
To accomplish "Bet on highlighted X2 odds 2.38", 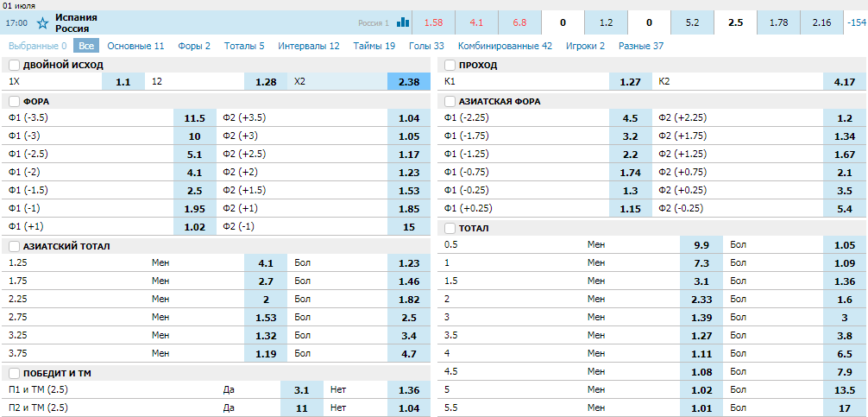I will [409, 82].
